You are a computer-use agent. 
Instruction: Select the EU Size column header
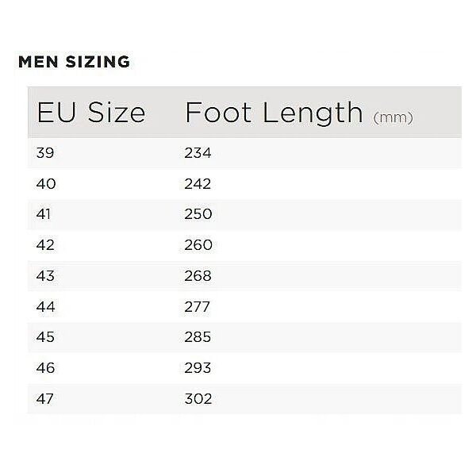tap(91, 113)
